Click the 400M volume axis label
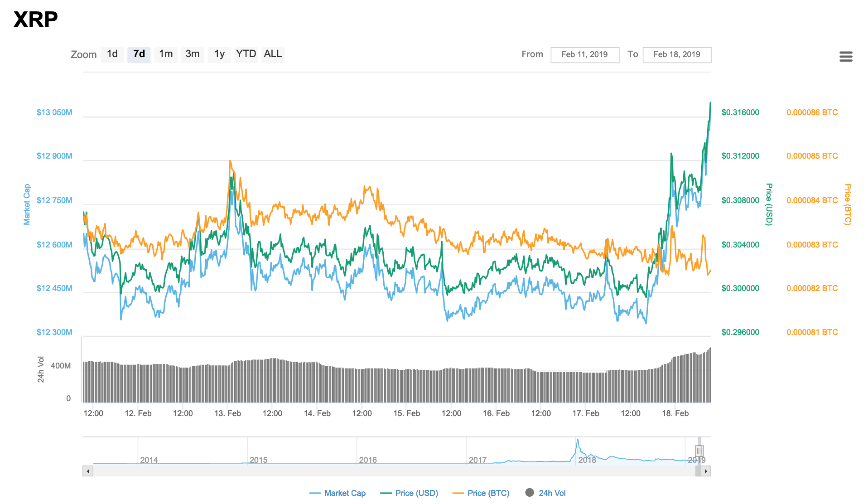The height and width of the screenshot is (504, 868). click(x=61, y=366)
